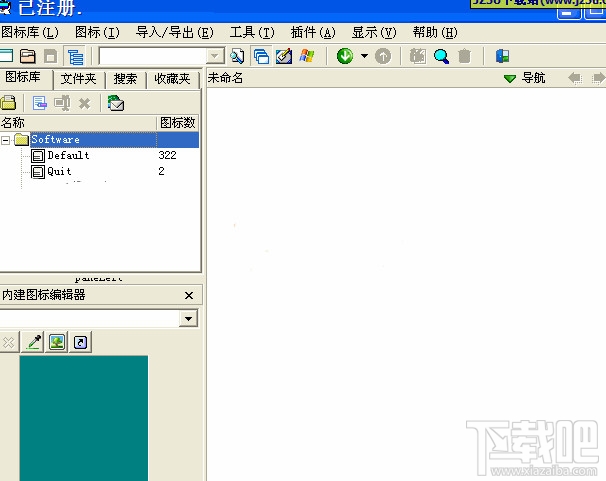Click the open library folder icon

point(28,56)
